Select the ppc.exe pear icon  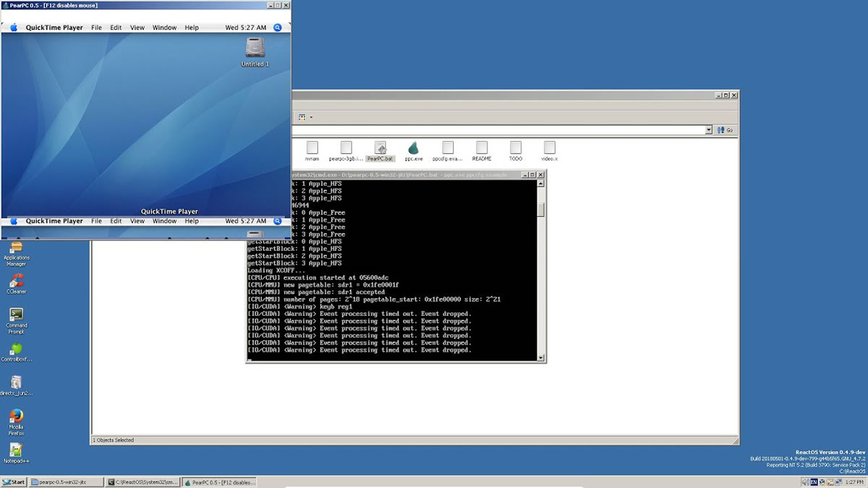coord(413,148)
